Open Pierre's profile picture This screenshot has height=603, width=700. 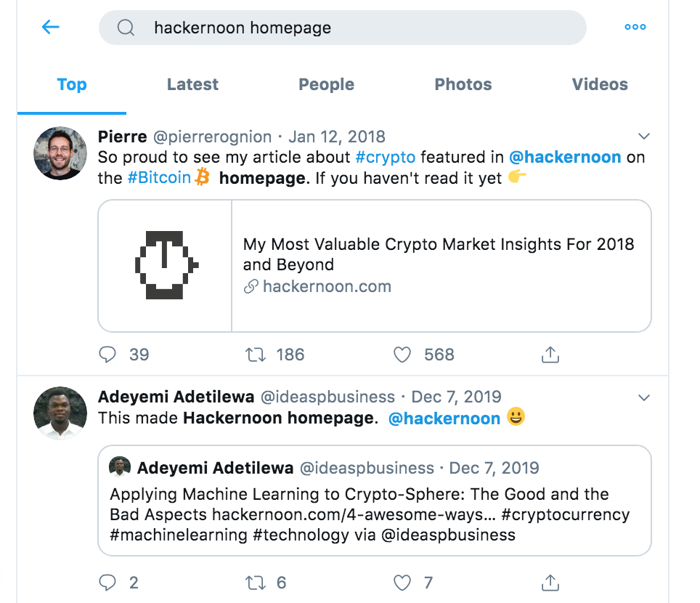pos(60,153)
